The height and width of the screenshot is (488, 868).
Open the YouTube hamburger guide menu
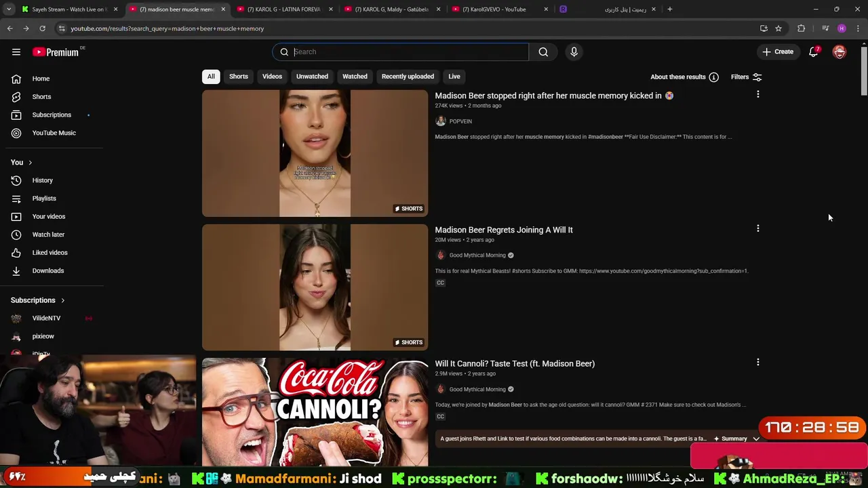point(16,52)
